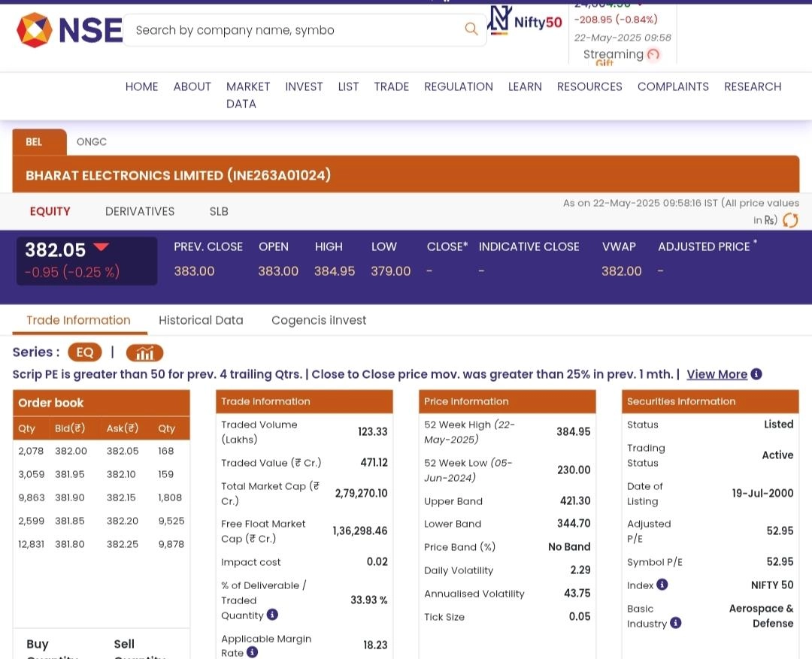
Task: Switch to the ONGC stock tab
Action: click(92, 142)
